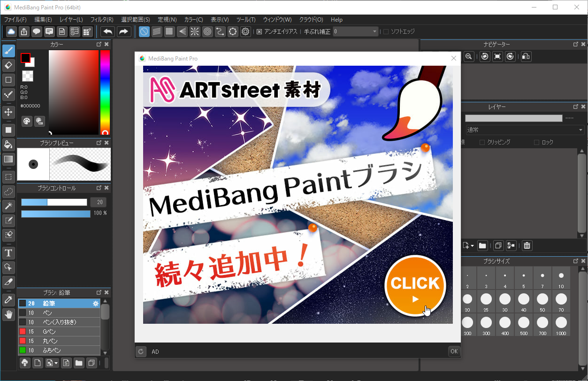Image resolution: width=588 pixels, height=381 pixels.
Task: Select the Eraser tool in the toolbar
Action: tap(8, 65)
